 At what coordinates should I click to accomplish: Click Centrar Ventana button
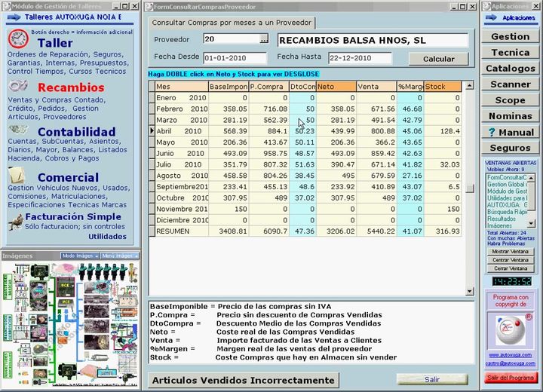click(x=510, y=260)
